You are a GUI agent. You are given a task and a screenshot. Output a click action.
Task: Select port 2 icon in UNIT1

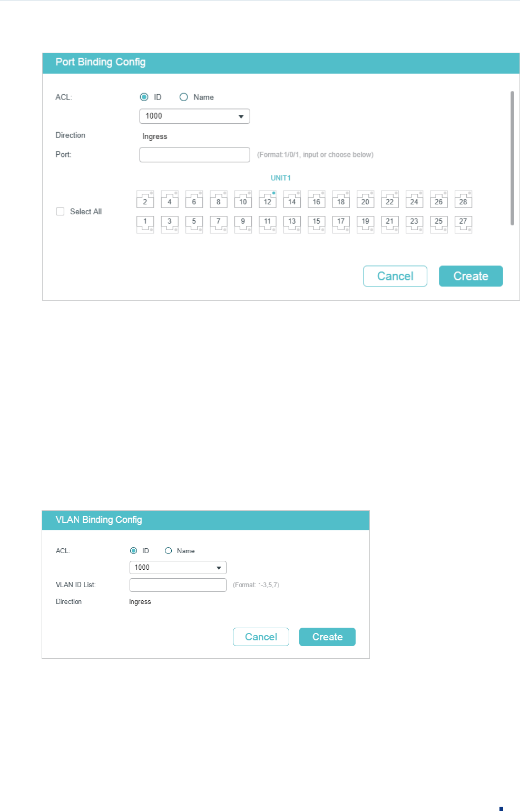145,200
